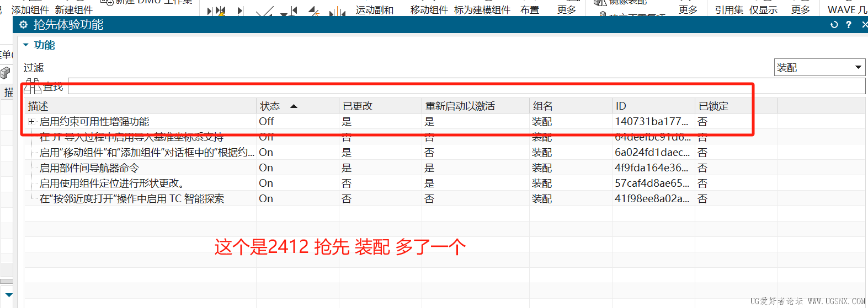Click the 已更改 cell 是 of 启用部件间导航器命令
Viewport: 868px width, 308px height.
[x=347, y=168]
